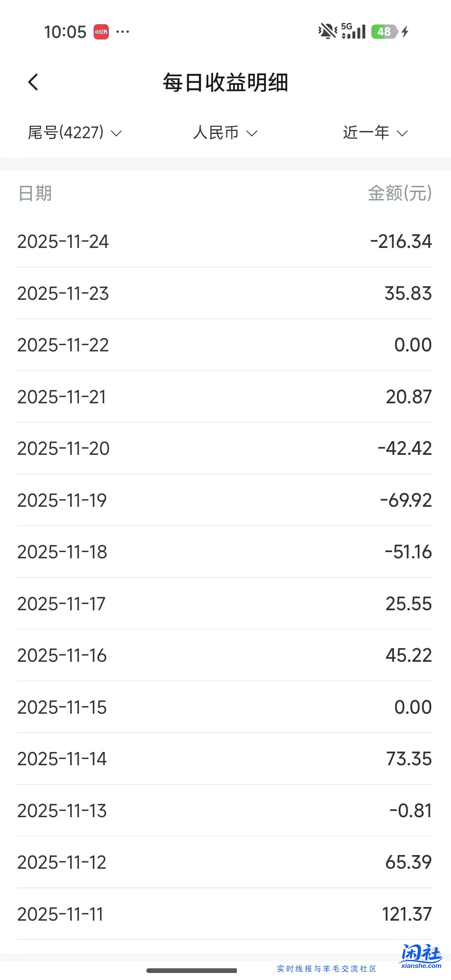
Task: Tap the 每日收益明细 page title
Action: pos(225,82)
